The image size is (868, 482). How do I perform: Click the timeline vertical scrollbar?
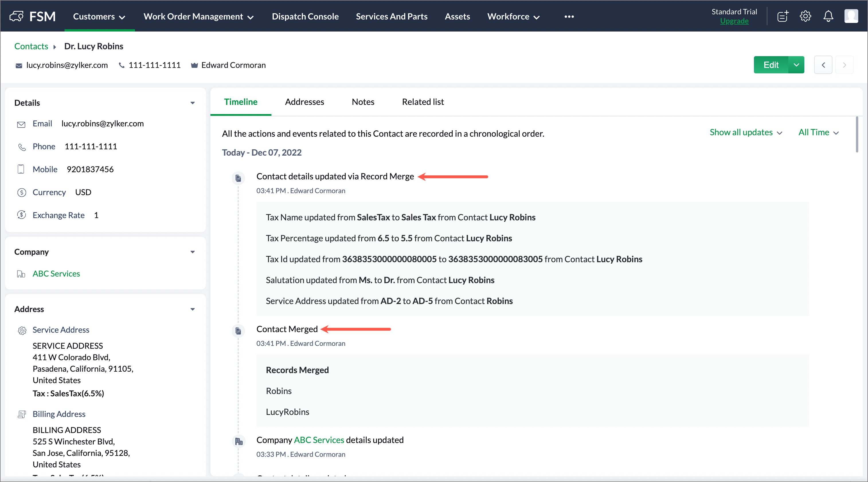click(857, 135)
